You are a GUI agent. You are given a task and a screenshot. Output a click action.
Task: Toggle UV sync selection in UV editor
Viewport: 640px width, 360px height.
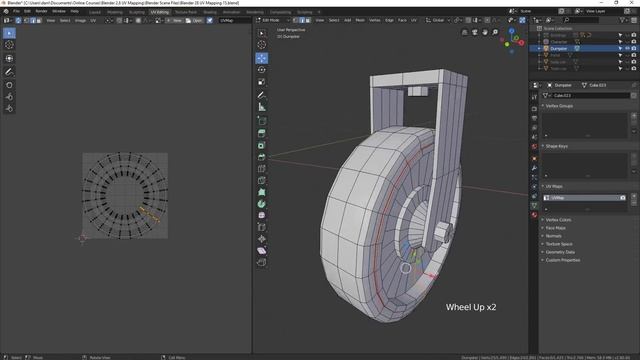tap(18, 20)
